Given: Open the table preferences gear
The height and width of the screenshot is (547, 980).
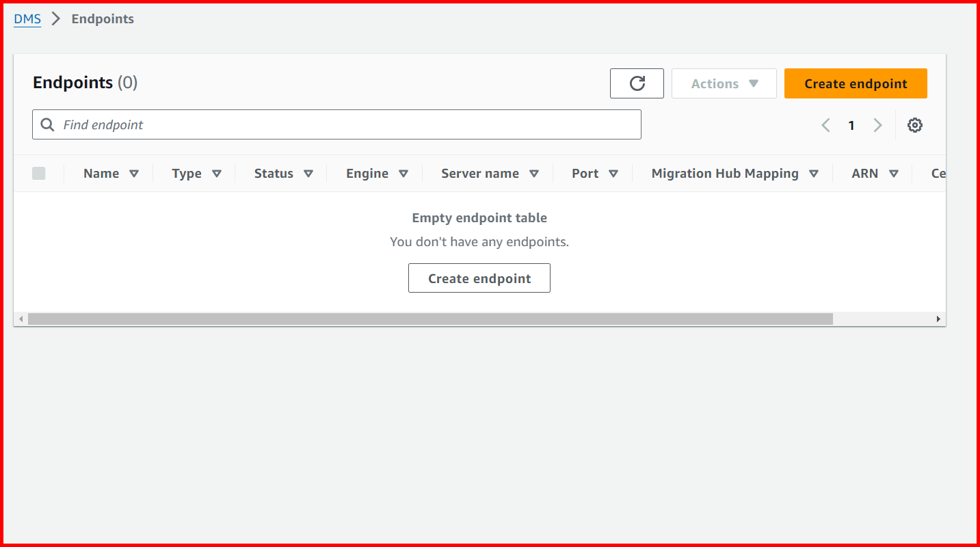Looking at the screenshot, I should click(x=915, y=124).
